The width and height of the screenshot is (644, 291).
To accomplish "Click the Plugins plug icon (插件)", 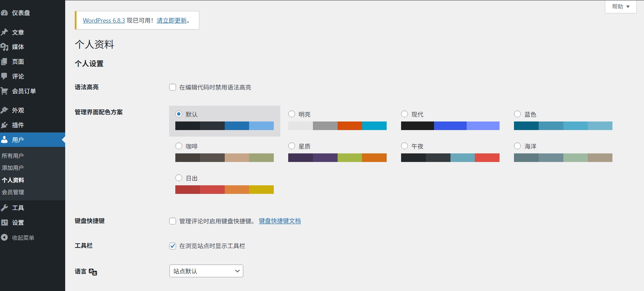I will point(4,125).
